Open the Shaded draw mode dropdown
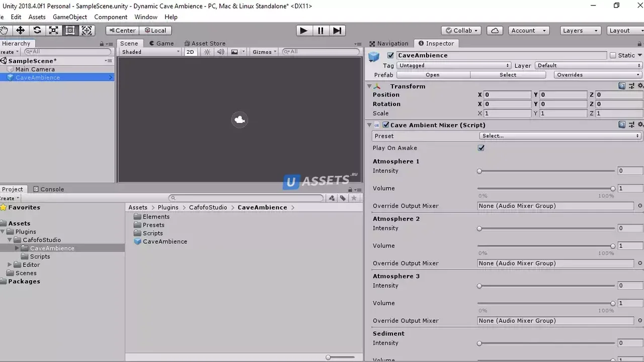Image resolution: width=644 pixels, height=362 pixels. (150, 52)
